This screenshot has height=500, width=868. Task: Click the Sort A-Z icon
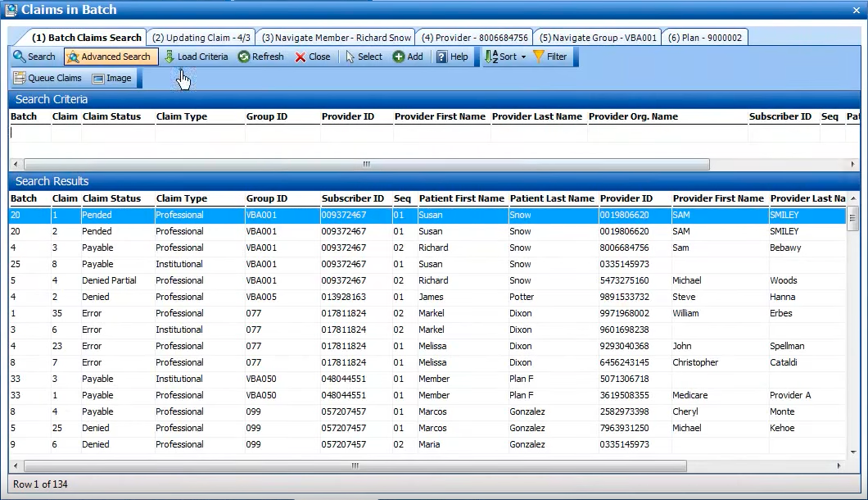point(491,57)
